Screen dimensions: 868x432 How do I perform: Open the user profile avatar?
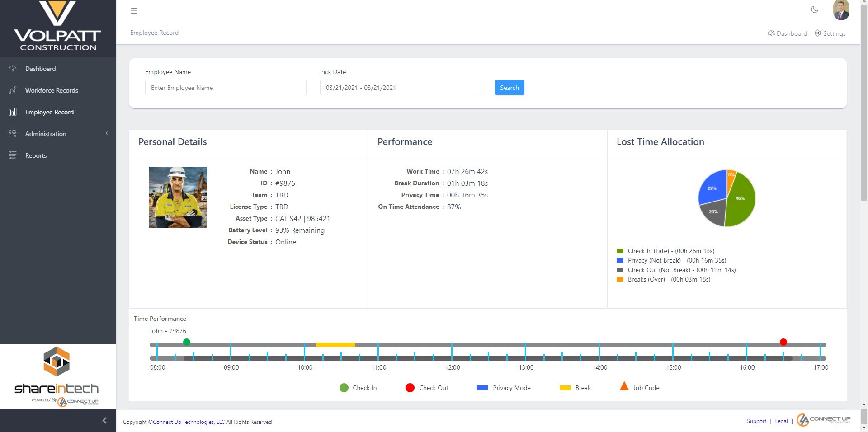[x=841, y=10]
